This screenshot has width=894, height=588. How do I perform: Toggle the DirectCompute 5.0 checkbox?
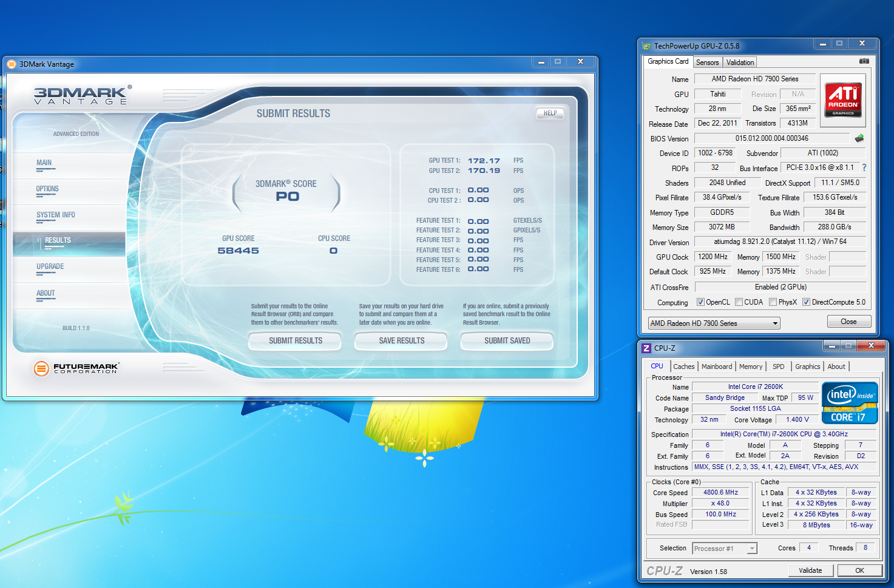coord(806,302)
